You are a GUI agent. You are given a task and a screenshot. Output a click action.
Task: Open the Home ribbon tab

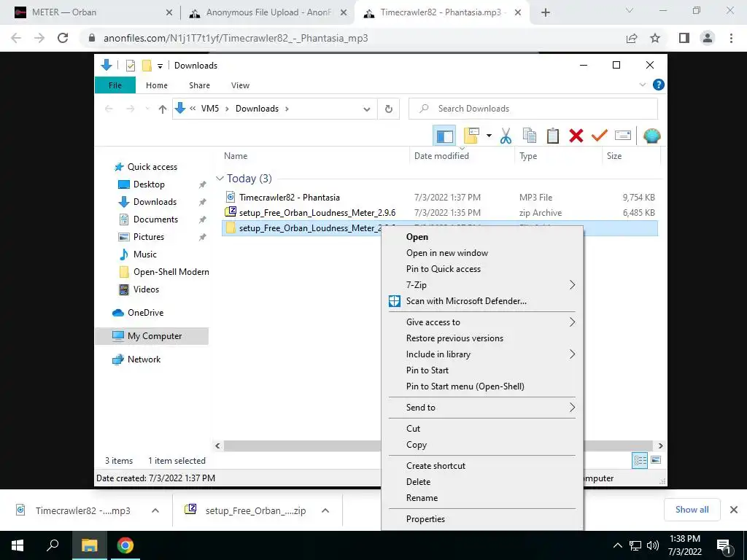point(157,85)
